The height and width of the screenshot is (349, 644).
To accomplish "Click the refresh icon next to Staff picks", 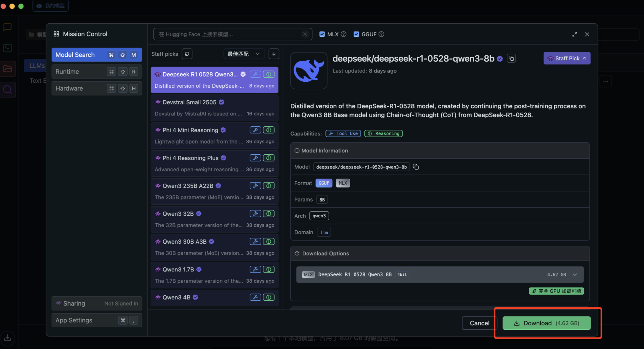I will pos(187,54).
